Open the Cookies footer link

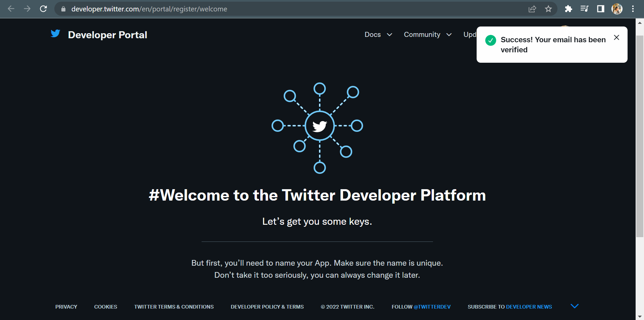coord(106,307)
